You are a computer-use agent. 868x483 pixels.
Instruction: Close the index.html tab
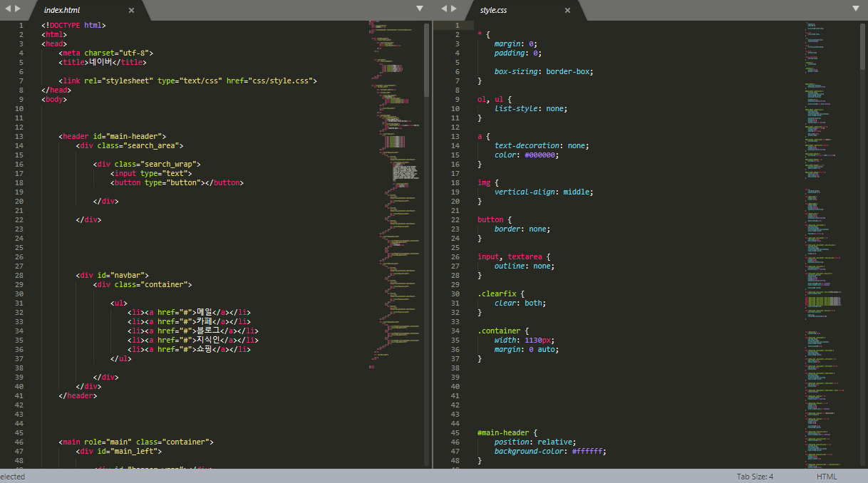click(x=131, y=11)
